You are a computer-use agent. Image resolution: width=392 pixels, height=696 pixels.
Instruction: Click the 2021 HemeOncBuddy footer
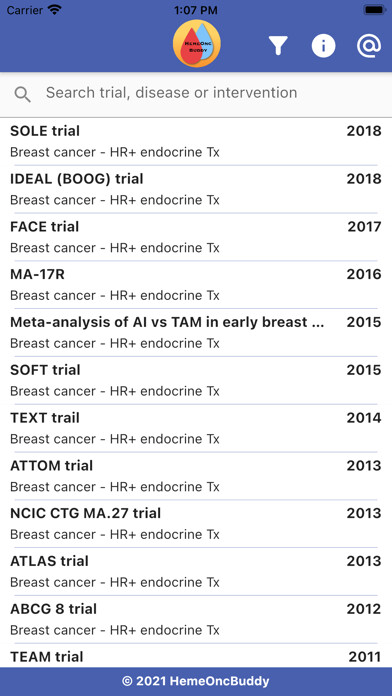[x=196, y=681]
